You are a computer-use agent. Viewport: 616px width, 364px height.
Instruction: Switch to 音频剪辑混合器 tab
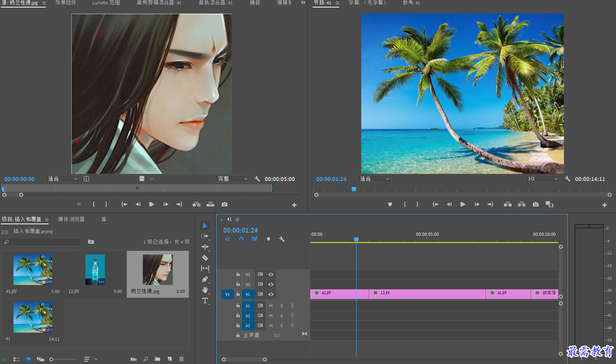point(159,3)
